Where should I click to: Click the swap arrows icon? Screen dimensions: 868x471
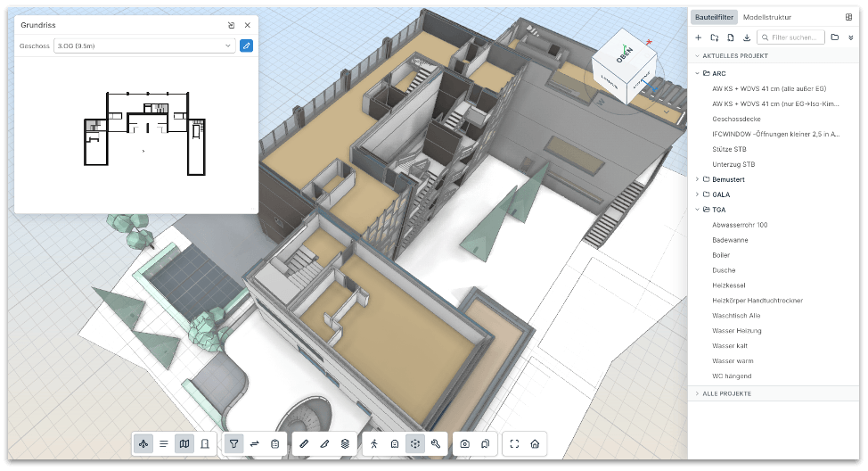tap(255, 444)
